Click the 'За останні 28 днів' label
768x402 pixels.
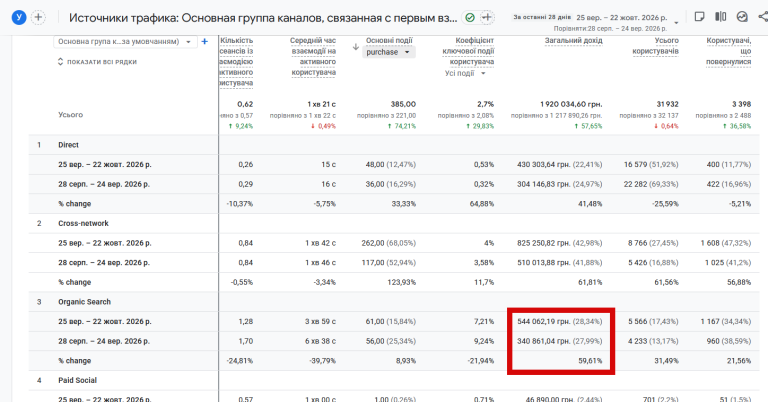[542, 17]
